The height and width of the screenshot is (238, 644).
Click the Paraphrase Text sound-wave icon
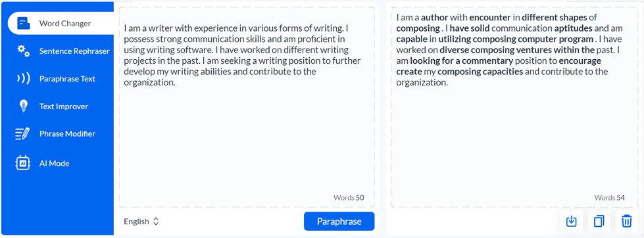tap(24, 79)
